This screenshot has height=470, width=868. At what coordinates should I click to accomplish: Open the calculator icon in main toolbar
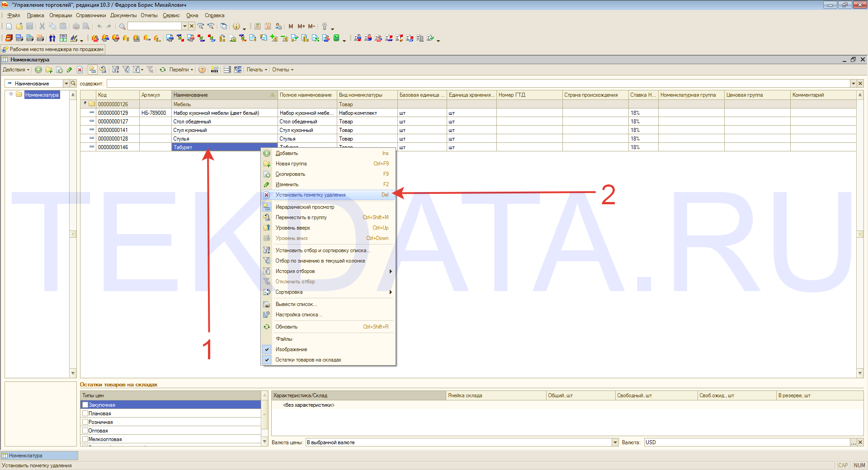pyautogui.click(x=257, y=26)
